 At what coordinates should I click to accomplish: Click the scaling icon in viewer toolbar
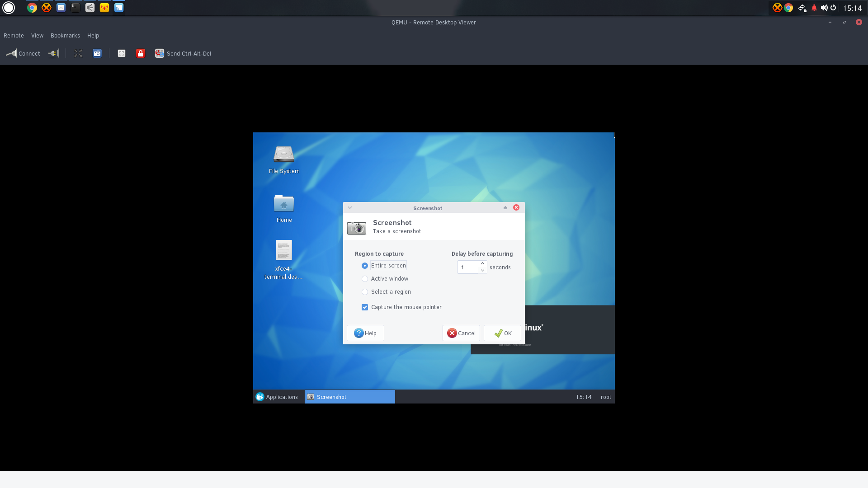(x=122, y=53)
